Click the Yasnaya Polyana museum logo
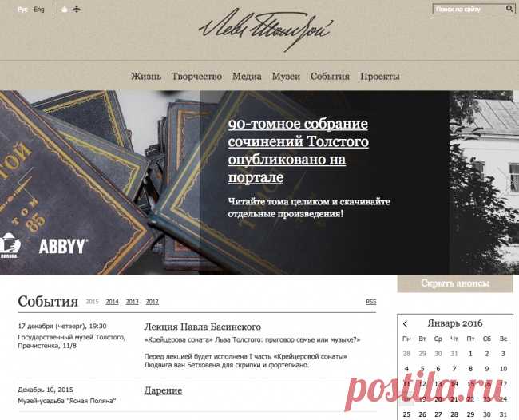The height and width of the screenshot is (420, 519). pos(10,246)
